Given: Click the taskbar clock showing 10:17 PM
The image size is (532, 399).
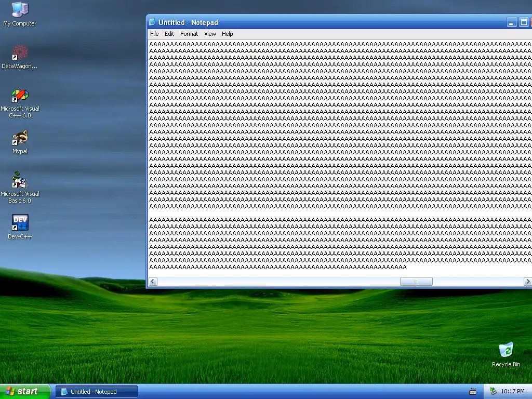Looking at the screenshot, I should point(513,392).
